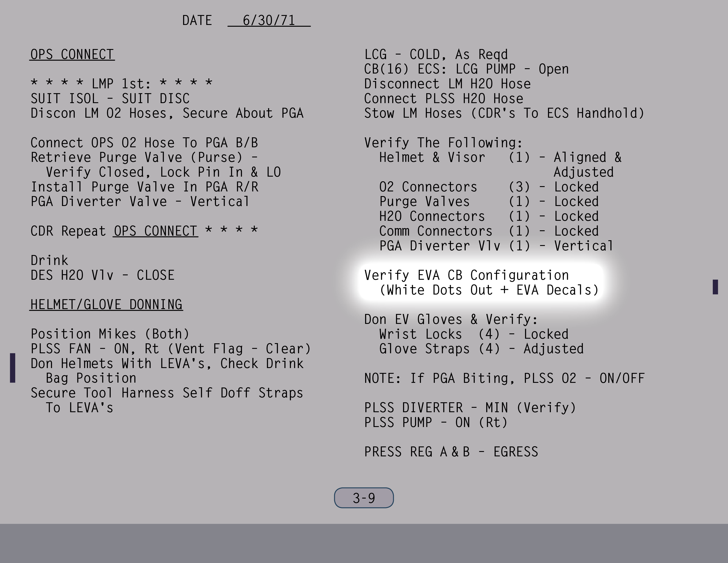Click the LCG - COLD, As Reqd line
The width and height of the screenshot is (728, 563).
point(436,54)
